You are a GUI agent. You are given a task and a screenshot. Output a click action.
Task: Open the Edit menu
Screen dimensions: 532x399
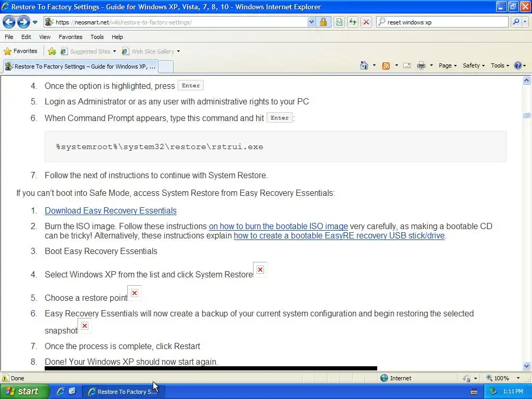click(26, 37)
